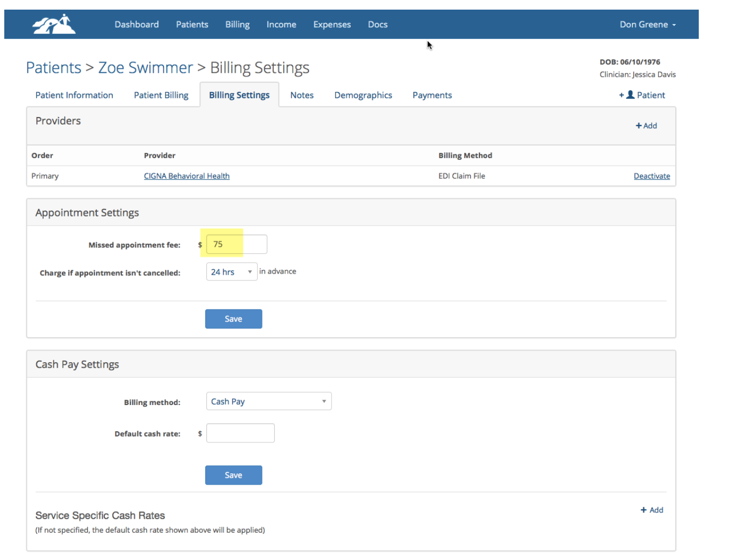Open the cancellation time dropdown showing 24 hrs
The height and width of the screenshot is (560, 741).
pos(231,271)
